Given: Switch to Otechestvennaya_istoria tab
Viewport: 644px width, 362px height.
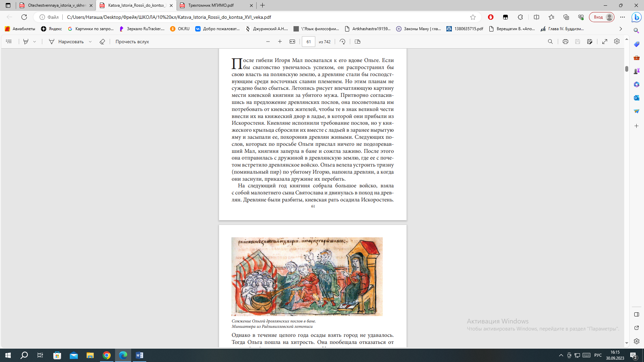Looking at the screenshot, I should 56,5.
